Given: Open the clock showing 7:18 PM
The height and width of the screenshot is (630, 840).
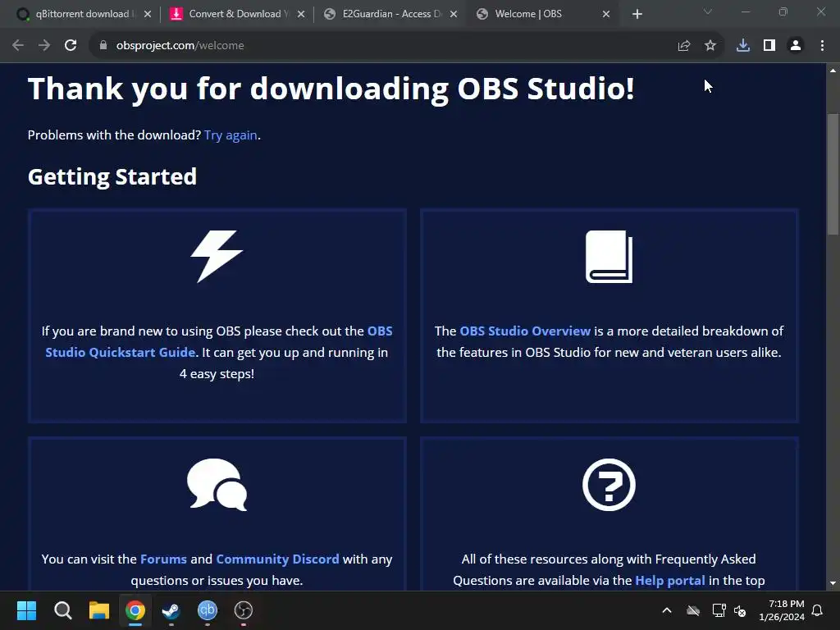Looking at the screenshot, I should point(782,610).
